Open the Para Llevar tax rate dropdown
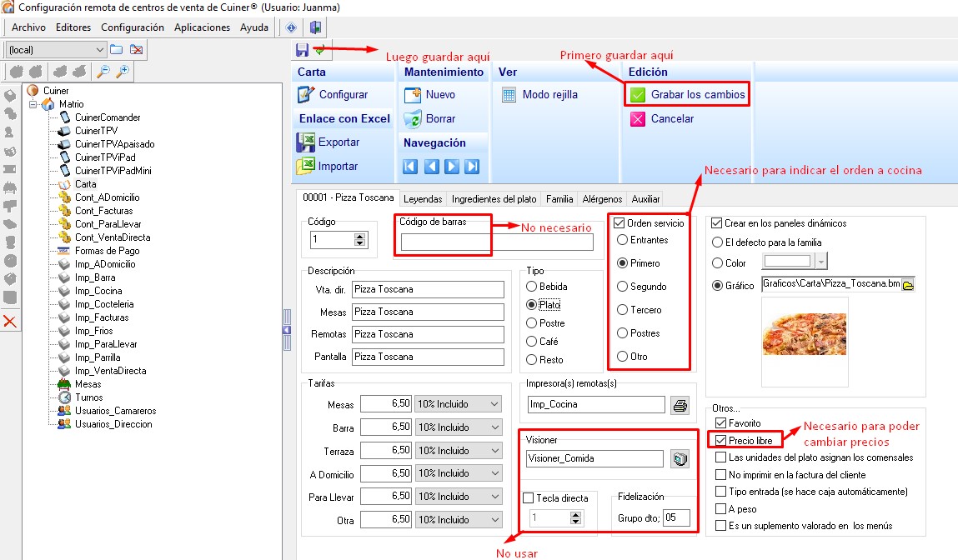The height and width of the screenshot is (560, 958). point(495,497)
